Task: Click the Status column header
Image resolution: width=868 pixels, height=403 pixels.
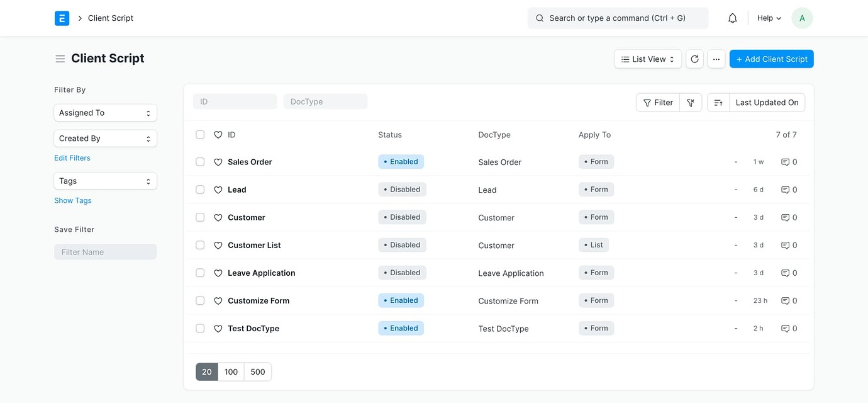Action: coord(390,135)
